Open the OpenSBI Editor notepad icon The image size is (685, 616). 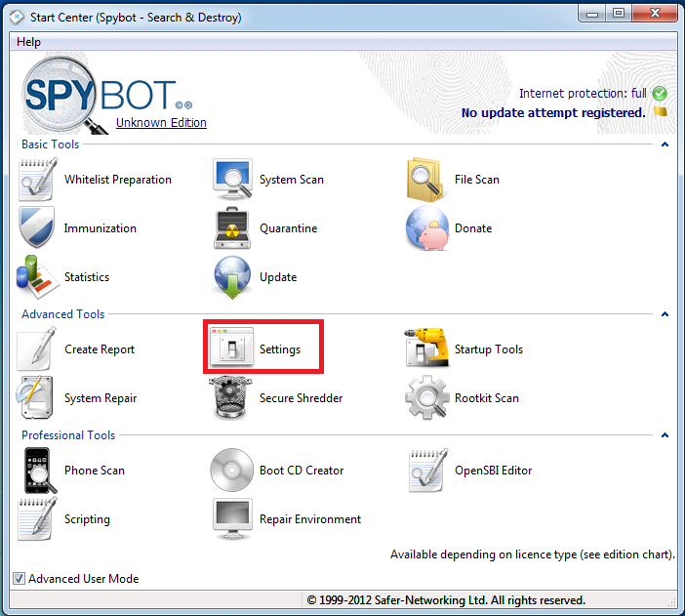427,471
